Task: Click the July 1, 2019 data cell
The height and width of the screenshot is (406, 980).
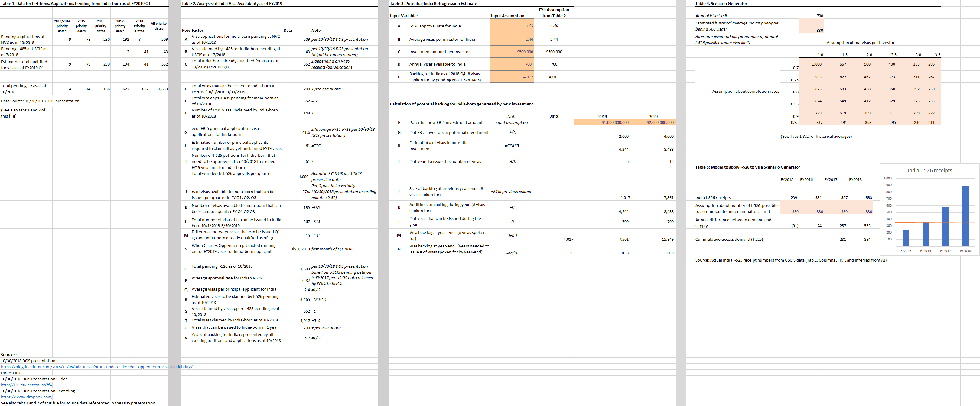Action: click(299, 249)
